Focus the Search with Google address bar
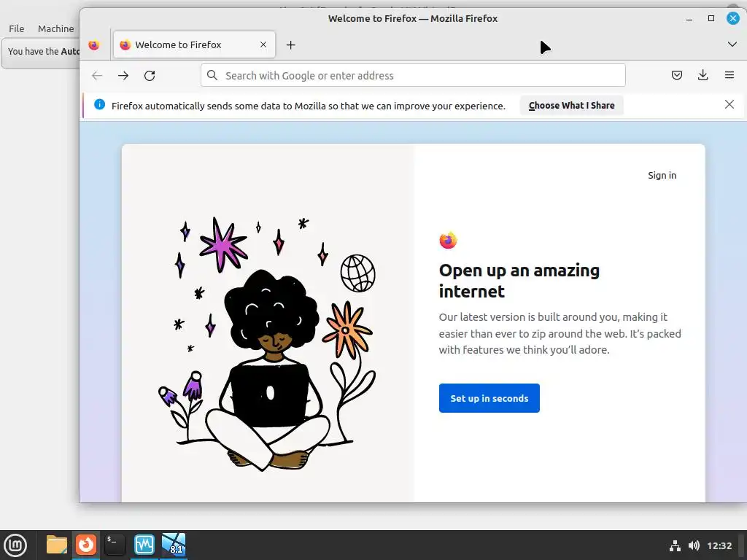 (x=413, y=75)
